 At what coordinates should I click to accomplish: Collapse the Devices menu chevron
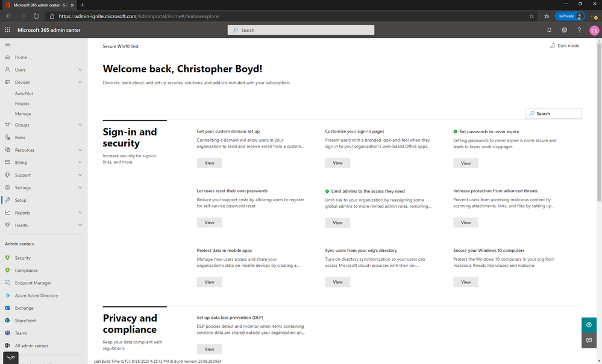coord(80,82)
